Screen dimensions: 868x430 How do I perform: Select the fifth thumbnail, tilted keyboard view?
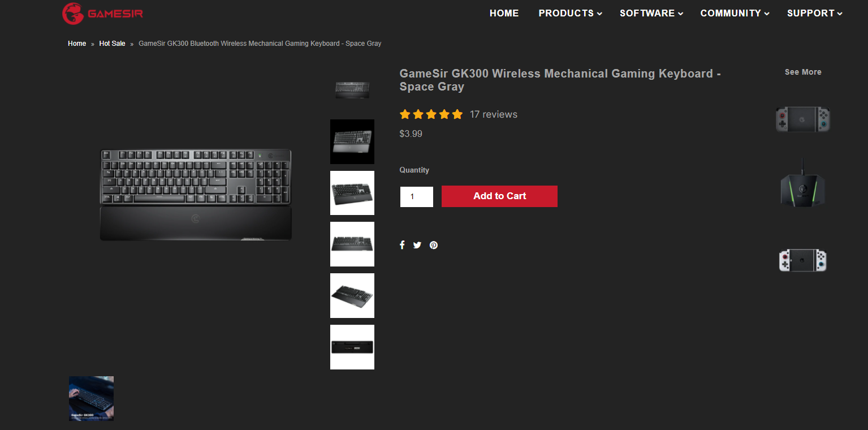click(352, 295)
